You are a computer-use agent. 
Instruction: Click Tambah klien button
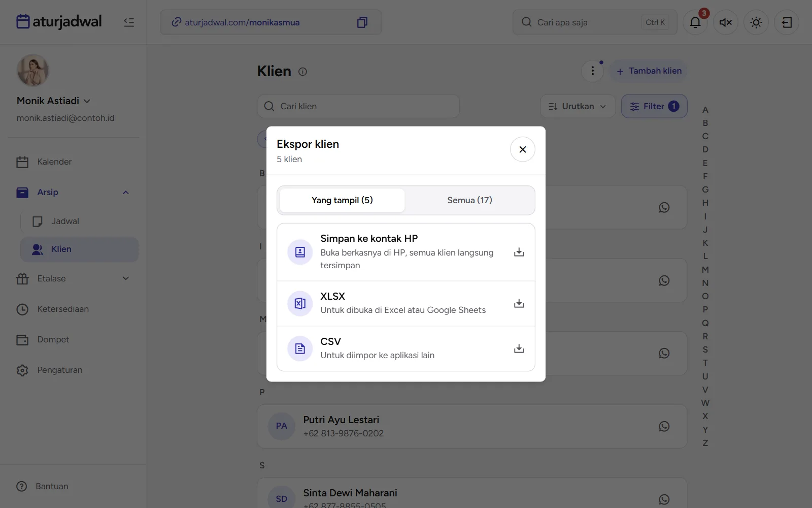point(649,71)
